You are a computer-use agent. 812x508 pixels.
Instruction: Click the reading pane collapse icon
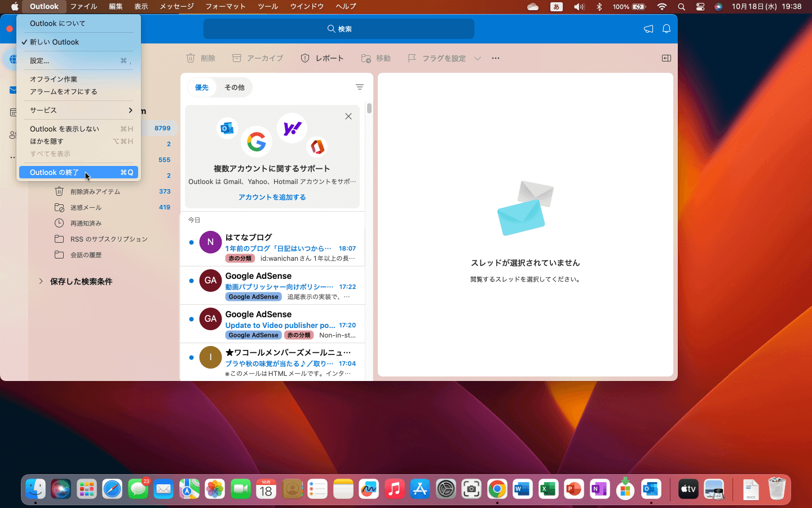point(667,58)
